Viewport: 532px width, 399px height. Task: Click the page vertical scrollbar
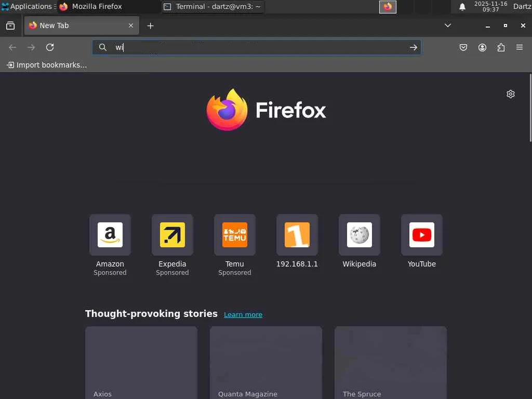pyautogui.click(x=530, y=108)
